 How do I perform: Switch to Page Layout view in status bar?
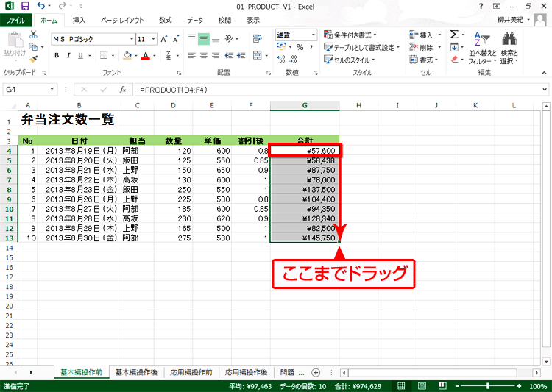[422, 386]
